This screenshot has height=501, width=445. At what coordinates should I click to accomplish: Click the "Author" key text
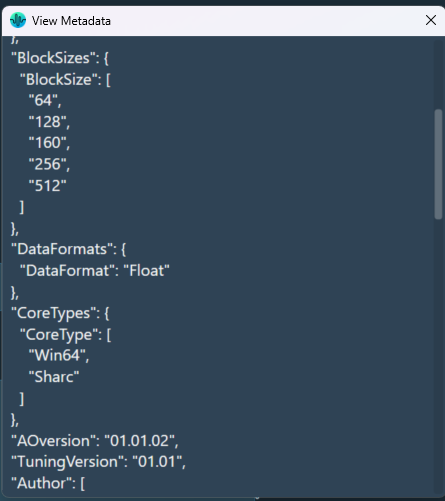[x=43, y=483]
